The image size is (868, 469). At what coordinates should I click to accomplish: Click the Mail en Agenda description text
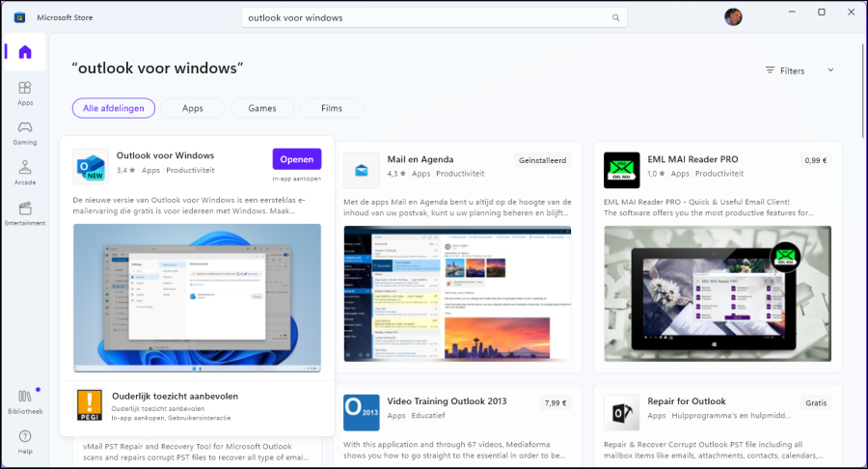click(x=457, y=207)
